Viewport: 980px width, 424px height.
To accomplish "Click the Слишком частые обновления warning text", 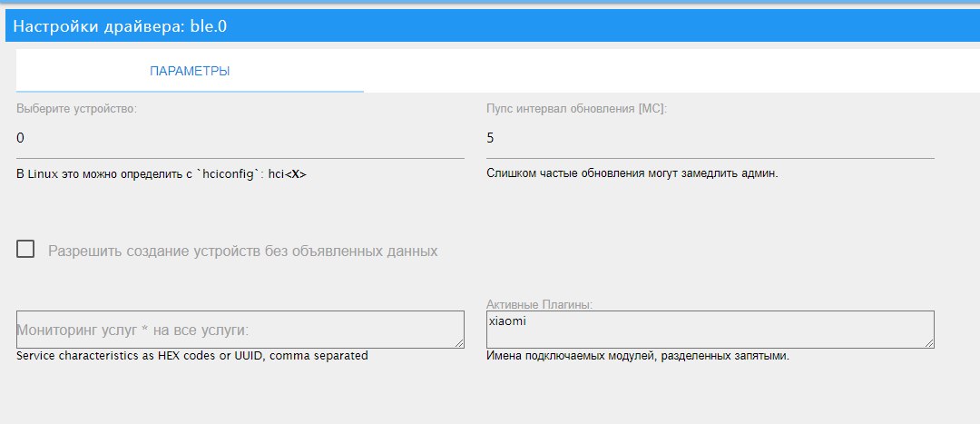I will coord(632,173).
